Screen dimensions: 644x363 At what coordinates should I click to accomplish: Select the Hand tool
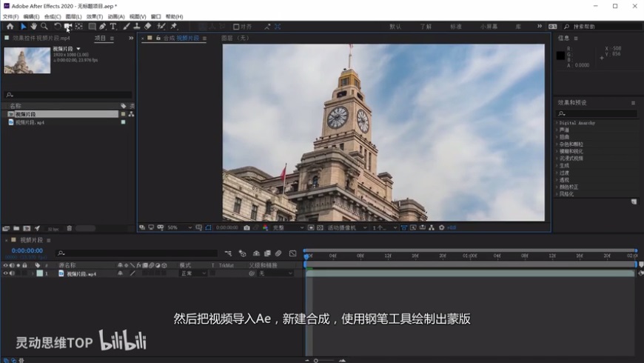click(33, 27)
